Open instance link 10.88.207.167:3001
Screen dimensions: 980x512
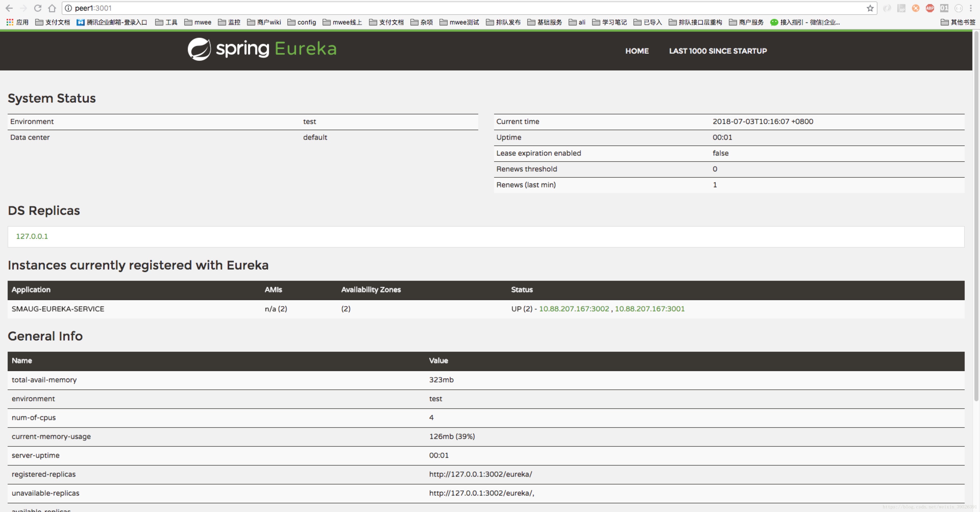click(x=650, y=309)
